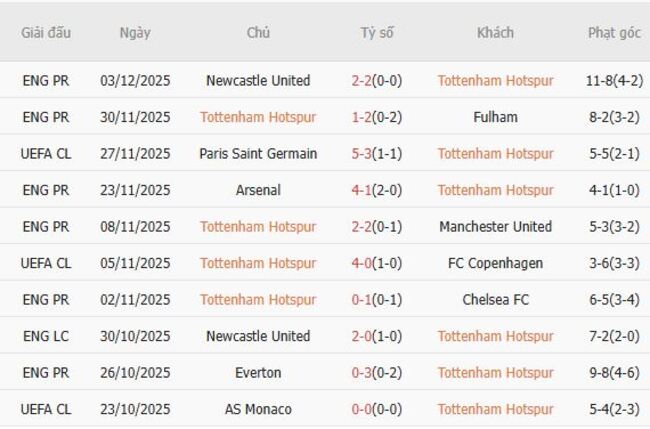Click the "Giải đấu" column header
The image size is (650, 429).
[x=46, y=32]
